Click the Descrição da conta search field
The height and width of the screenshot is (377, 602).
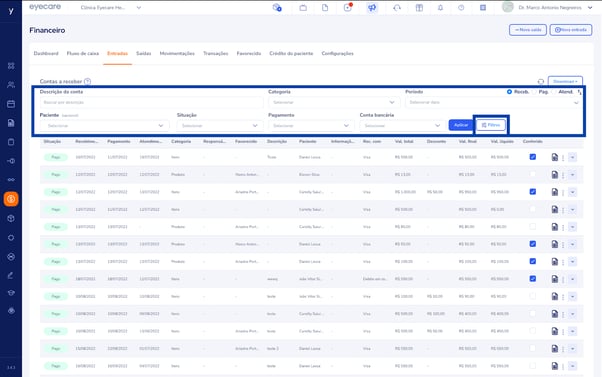151,103
